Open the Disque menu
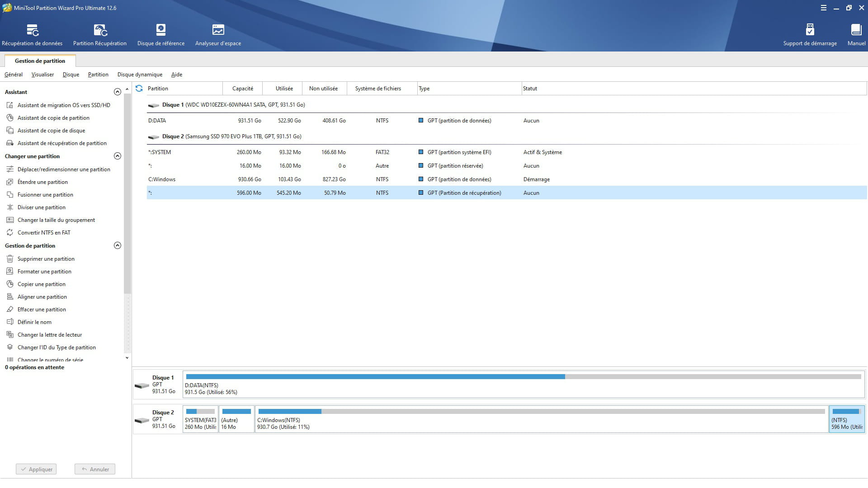The width and height of the screenshot is (868, 488). pyautogui.click(x=71, y=75)
